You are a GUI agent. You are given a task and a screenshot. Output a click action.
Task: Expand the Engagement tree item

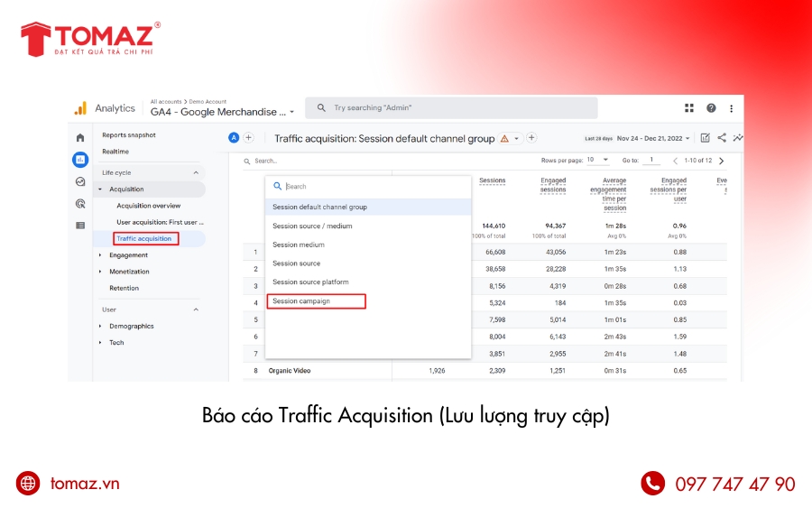point(100,255)
